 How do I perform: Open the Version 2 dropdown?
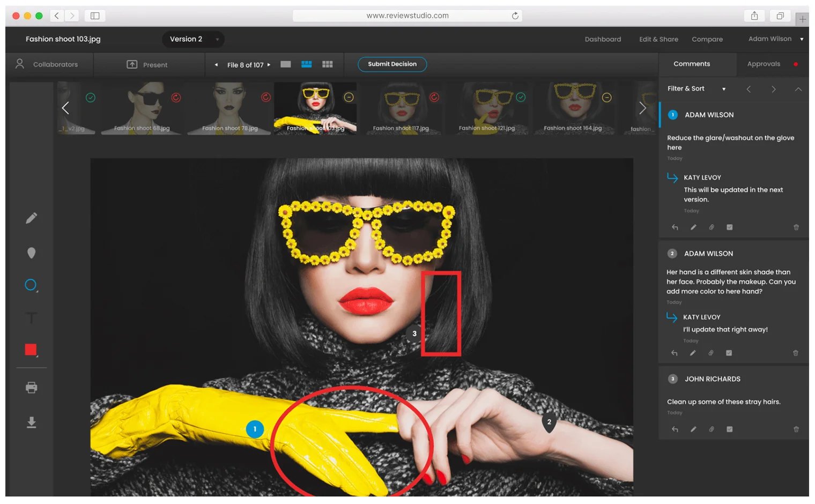coord(194,39)
